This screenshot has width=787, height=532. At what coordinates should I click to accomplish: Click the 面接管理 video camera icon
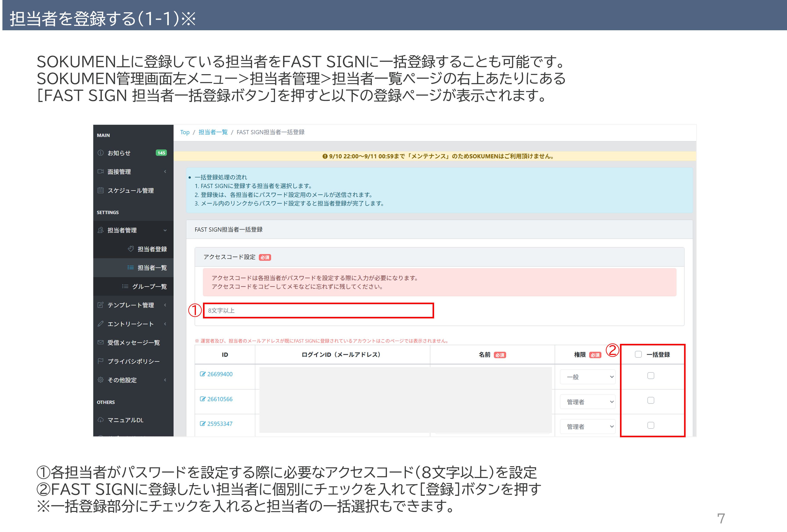[101, 171]
